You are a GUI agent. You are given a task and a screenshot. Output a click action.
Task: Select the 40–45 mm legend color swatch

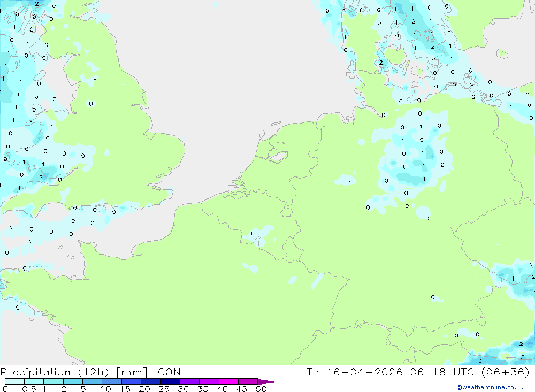(x=228, y=381)
